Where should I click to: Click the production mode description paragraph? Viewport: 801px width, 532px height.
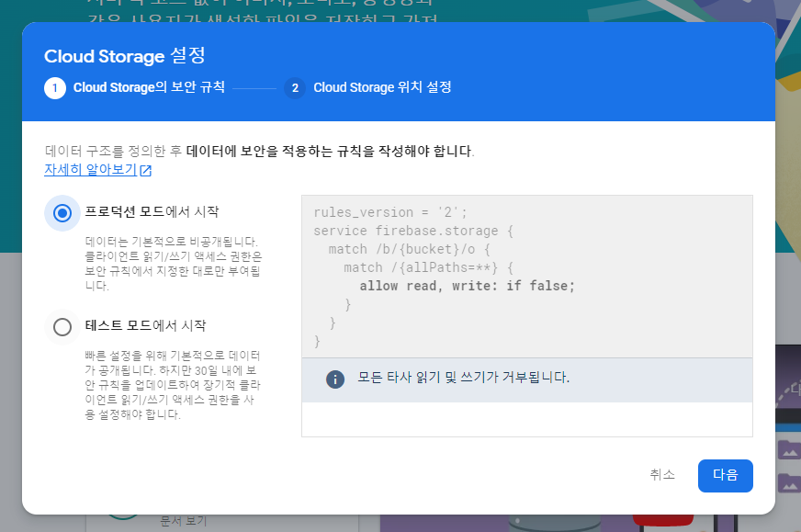tap(174, 263)
